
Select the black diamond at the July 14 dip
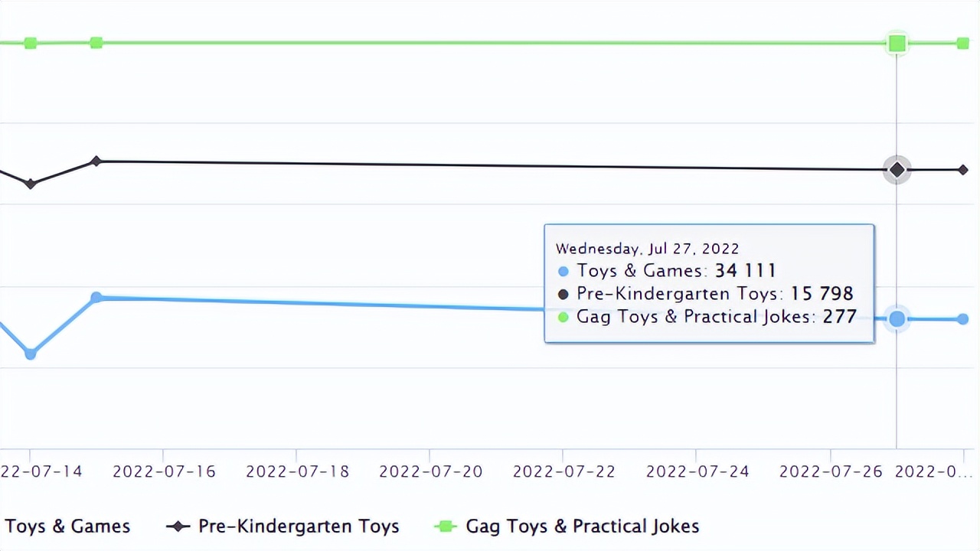[31, 184]
